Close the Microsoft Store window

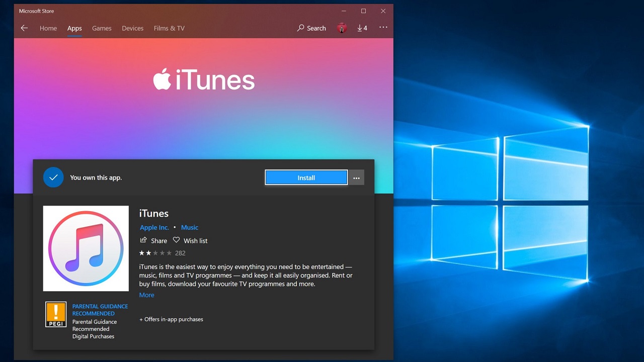[x=383, y=11]
